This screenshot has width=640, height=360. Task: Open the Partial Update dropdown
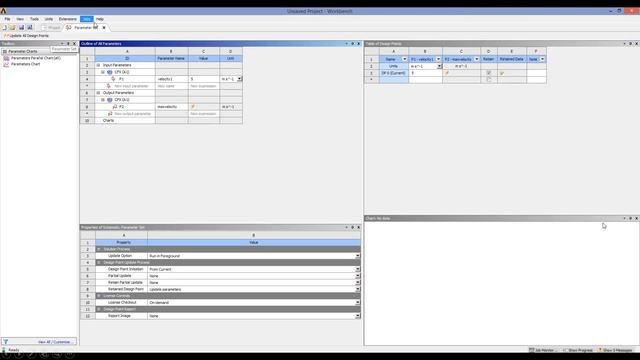click(x=358, y=276)
